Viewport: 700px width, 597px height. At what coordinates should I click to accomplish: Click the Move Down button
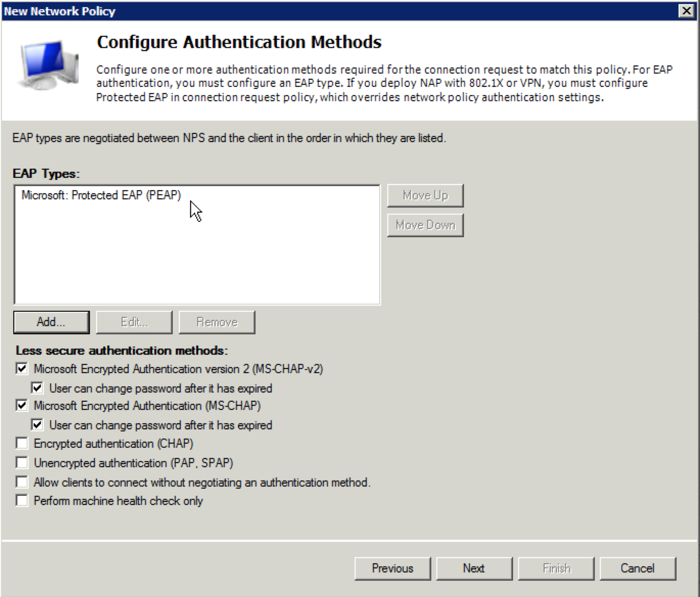pos(425,225)
